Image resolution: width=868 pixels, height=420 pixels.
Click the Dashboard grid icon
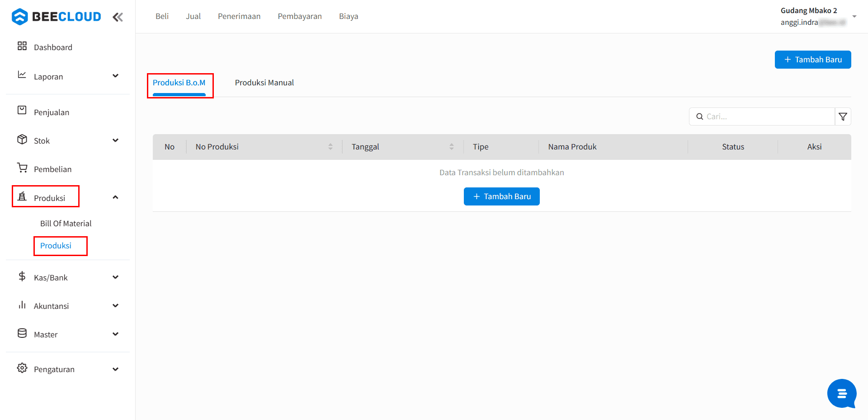pos(22,46)
